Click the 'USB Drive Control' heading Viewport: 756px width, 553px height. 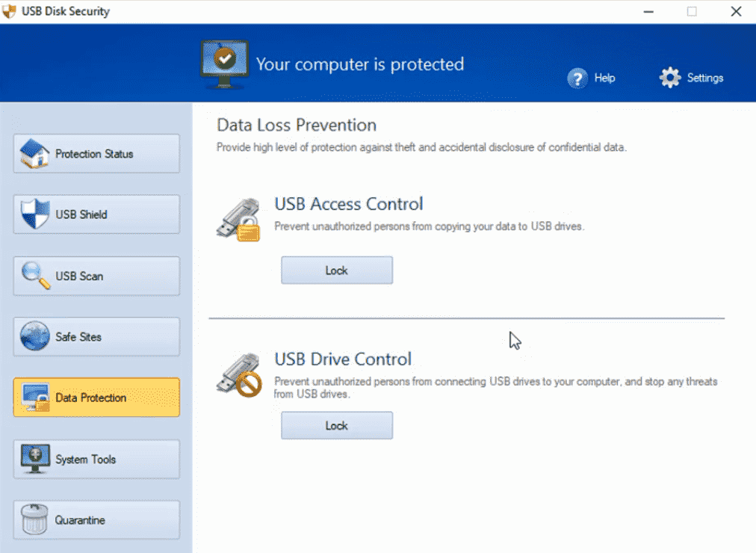point(343,359)
